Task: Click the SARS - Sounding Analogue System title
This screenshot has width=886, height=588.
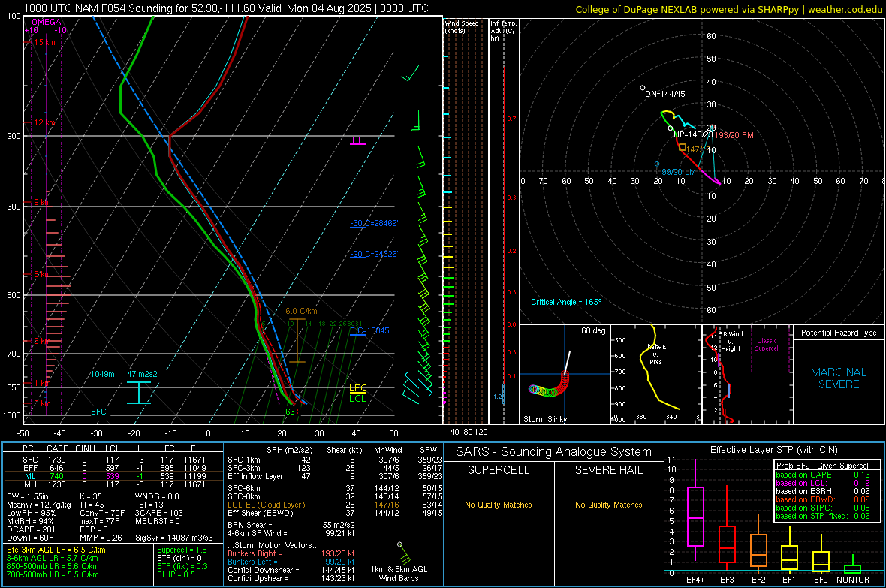Action: (553, 452)
